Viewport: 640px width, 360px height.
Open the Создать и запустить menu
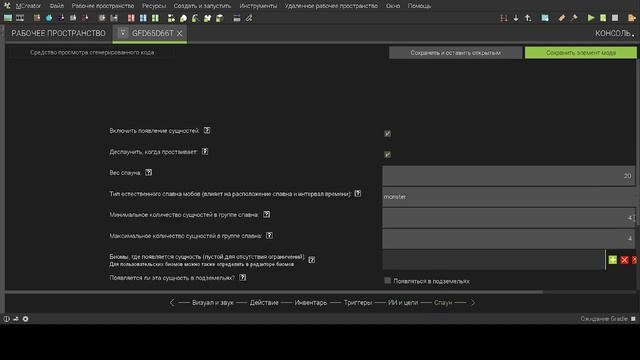click(202, 6)
